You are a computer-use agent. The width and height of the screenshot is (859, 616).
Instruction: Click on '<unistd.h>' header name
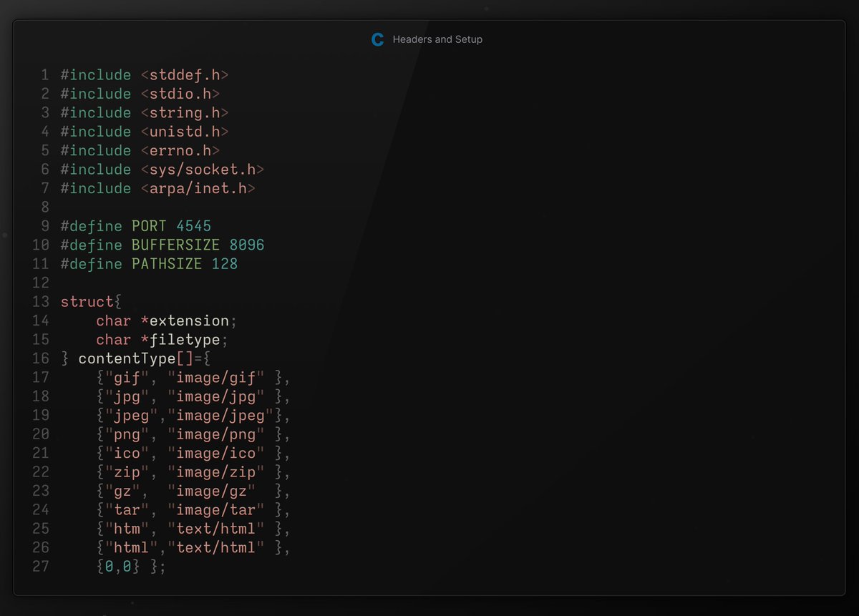click(185, 132)
